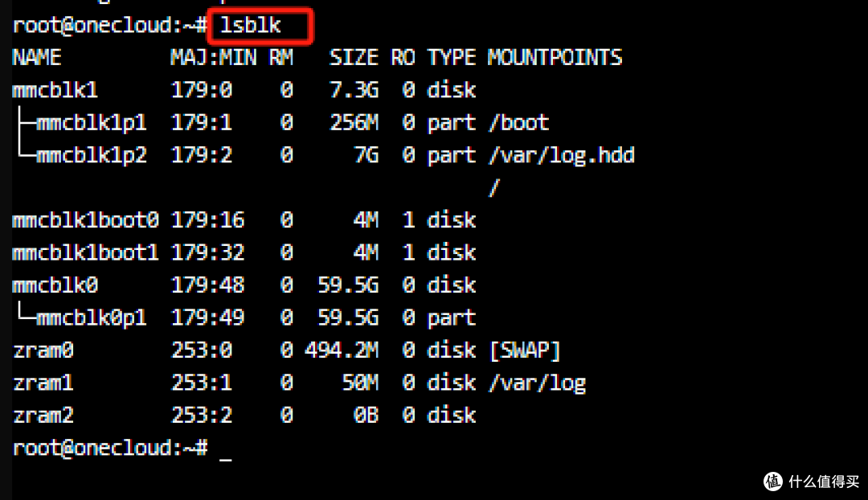Click the mmcblk1boot0 device name
Viewport: 868px width, 500px height.
85,220
